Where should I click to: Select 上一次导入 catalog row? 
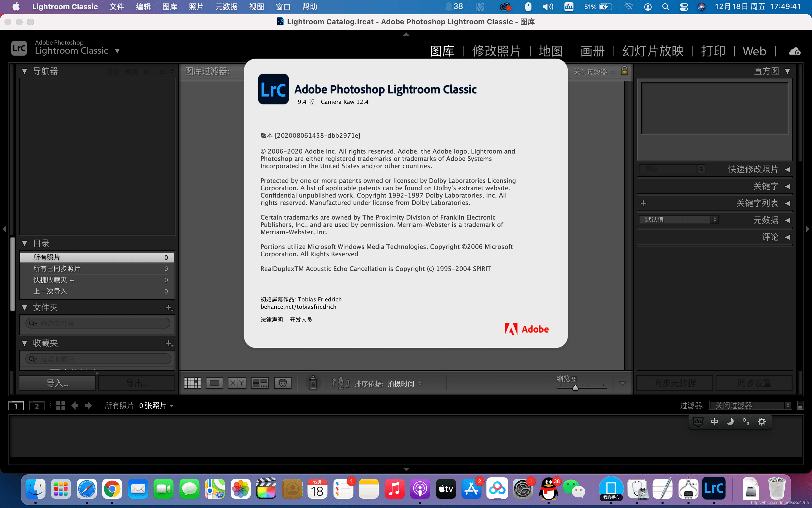[x=97, y=291]
